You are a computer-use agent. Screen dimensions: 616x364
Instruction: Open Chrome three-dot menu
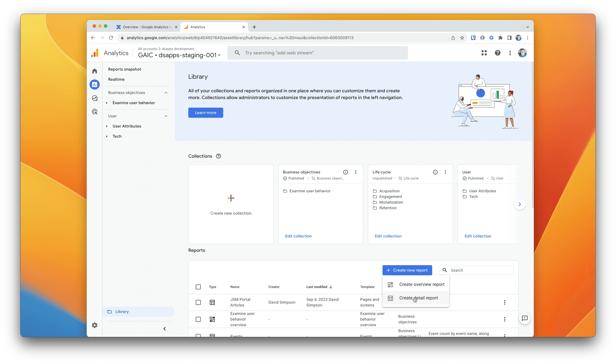(x=527, y=38)
